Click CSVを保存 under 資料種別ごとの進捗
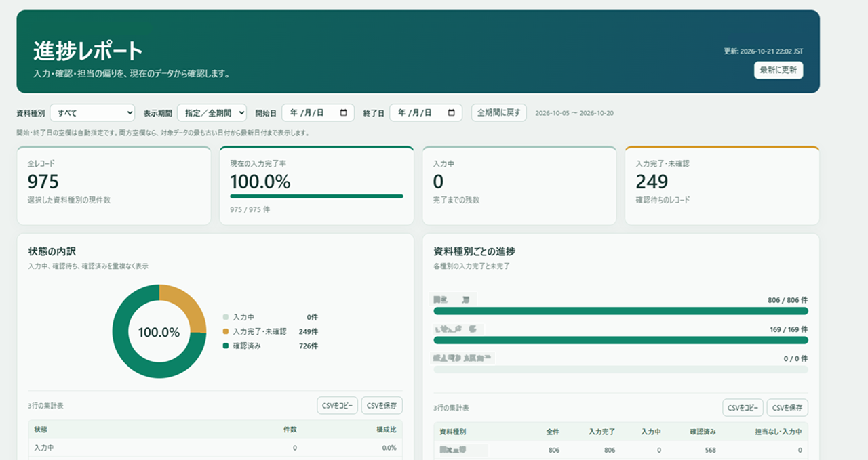The width and height of the screenshot is (868, 460). [x=787, y=407]
